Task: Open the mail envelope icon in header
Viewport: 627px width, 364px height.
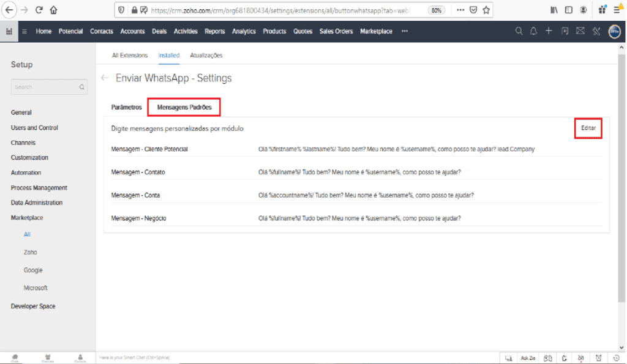Action: pyautogui.click(x=580, y=31)
